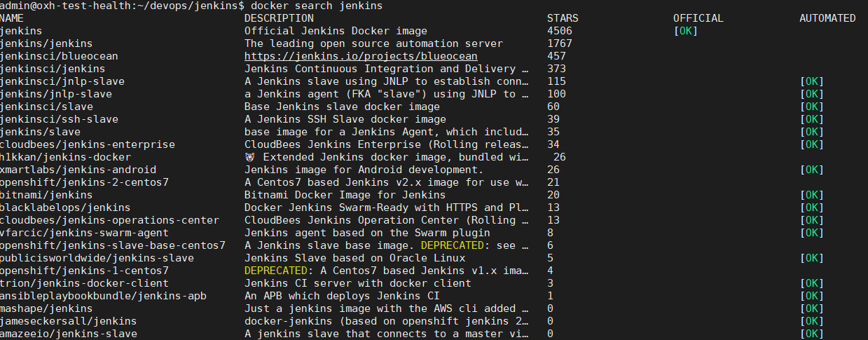Click the image name 'jenkins/jnlp-slave'
868x340 pixels.
[55, 94]
